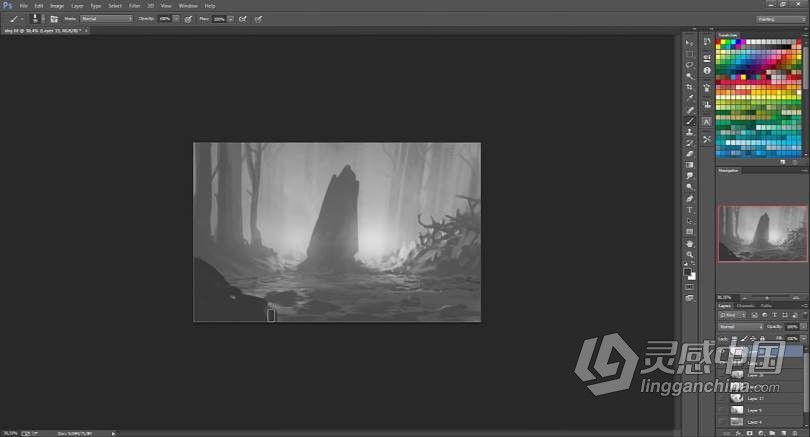The height and width of the screenshot is (437, 810).
Task: Select the Quick Selection wand tool
Action: click(x=689, y=76)
